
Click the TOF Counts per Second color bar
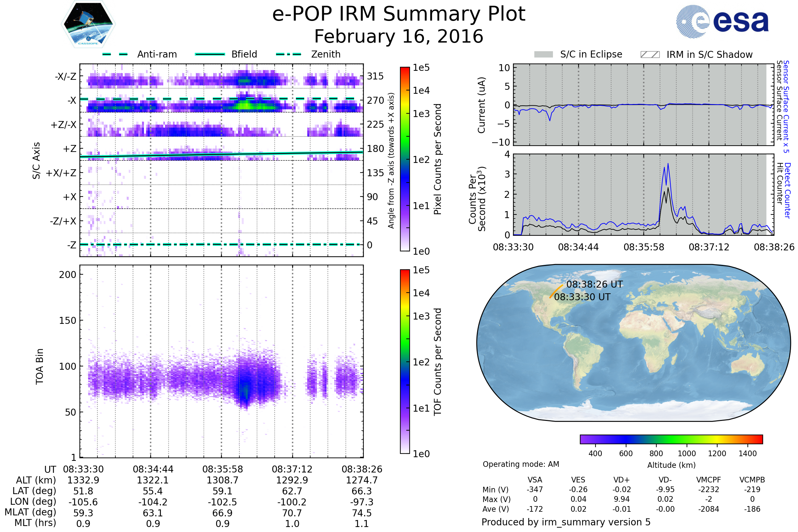405,361
